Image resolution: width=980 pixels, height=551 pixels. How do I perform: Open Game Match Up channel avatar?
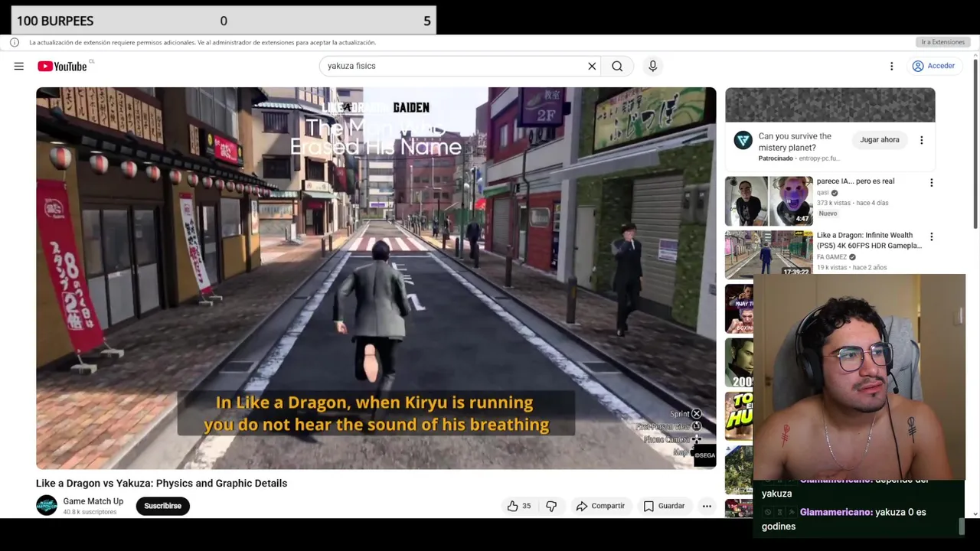[47, 505]
